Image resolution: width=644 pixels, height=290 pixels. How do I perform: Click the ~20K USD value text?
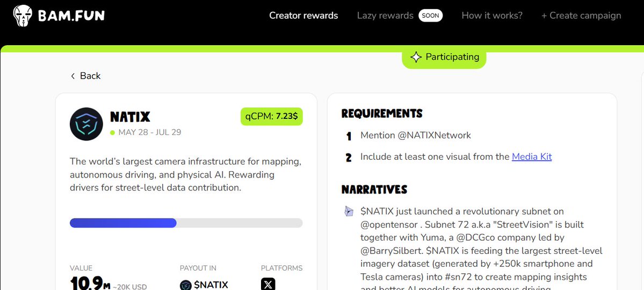(x=130, y=287)
